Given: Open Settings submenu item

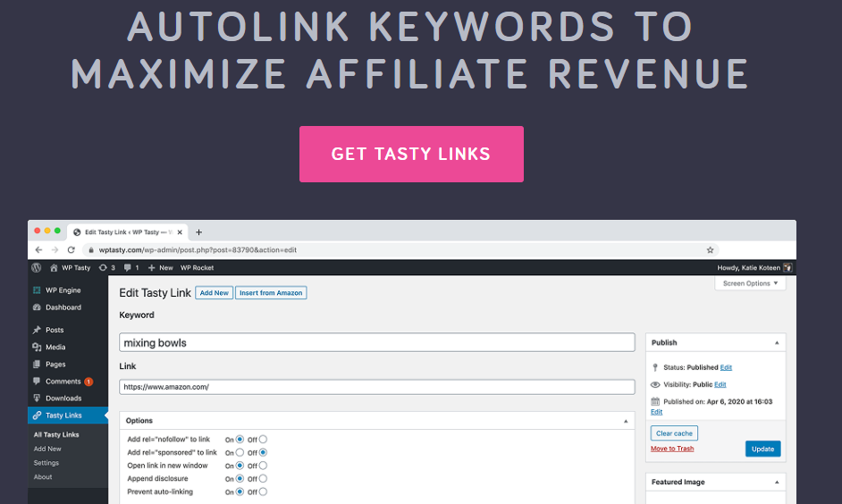Looking at the screenshot, I should pyautogui.click(x=46, y=463).
